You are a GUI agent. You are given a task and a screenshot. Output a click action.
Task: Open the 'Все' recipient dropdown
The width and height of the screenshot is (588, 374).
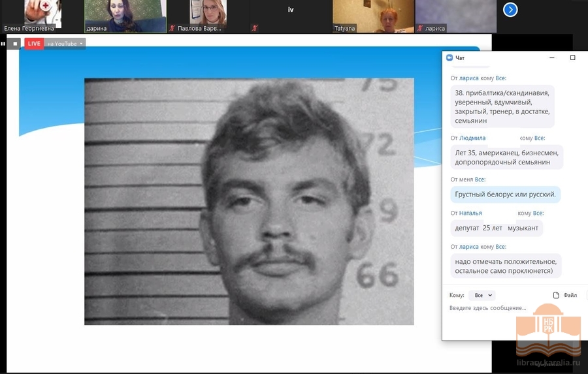(x=482, y=295)
